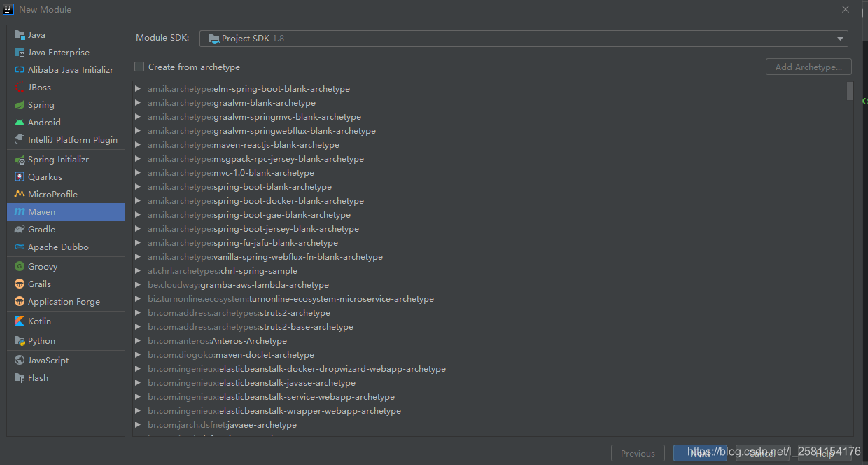Click the Apache Dubbo icon
The image size is (868, 465).
(x=20, y=247)
